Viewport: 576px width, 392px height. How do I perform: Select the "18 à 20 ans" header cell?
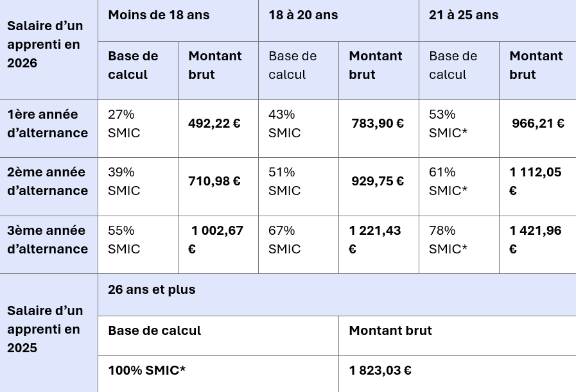point(303,15)
